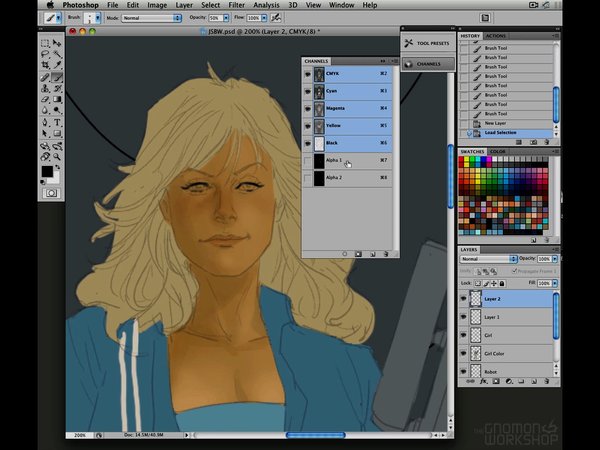Viewport: 600px width, 450px height.
Task: Hide the Cyan channel
Action: point(308,91)
